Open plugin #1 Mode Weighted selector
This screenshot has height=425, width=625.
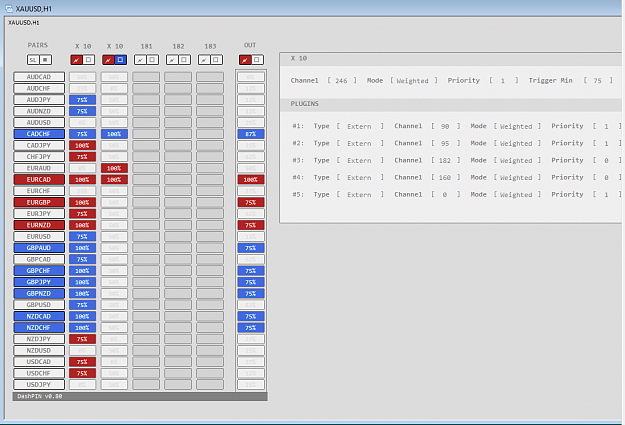517,126
